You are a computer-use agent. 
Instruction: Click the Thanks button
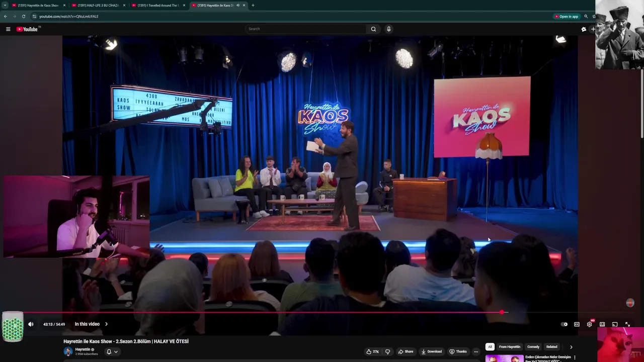pyautogui.click(x=458, y=351)
